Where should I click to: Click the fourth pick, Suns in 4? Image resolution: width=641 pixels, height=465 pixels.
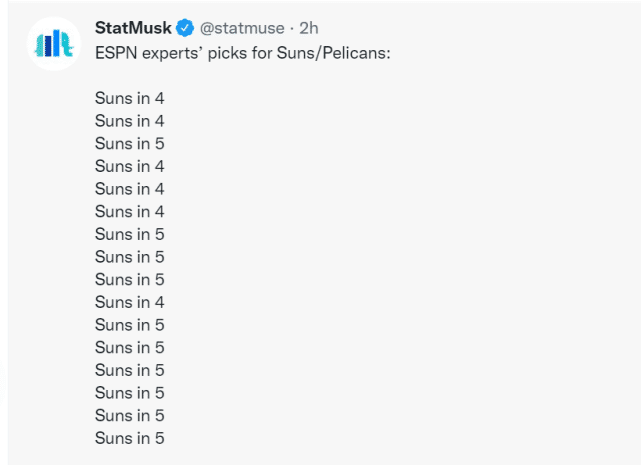(130, 166)
